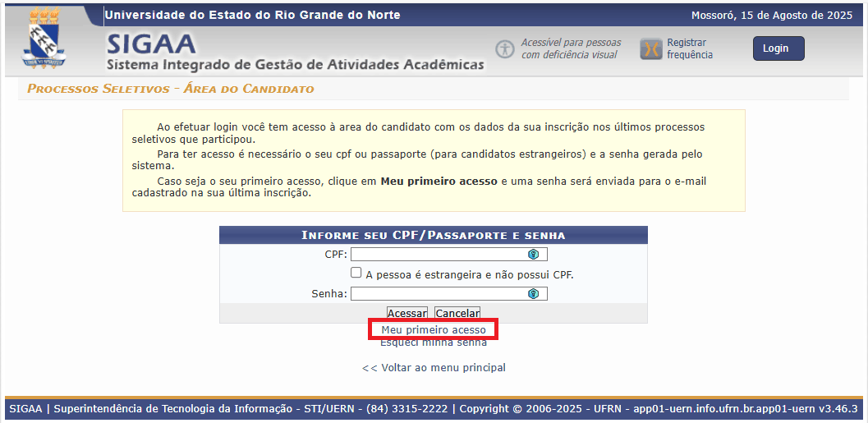Open the 'Meu primeiro acesso' link
The height and width of the screenshot is (423, 868).
[434, 329]
